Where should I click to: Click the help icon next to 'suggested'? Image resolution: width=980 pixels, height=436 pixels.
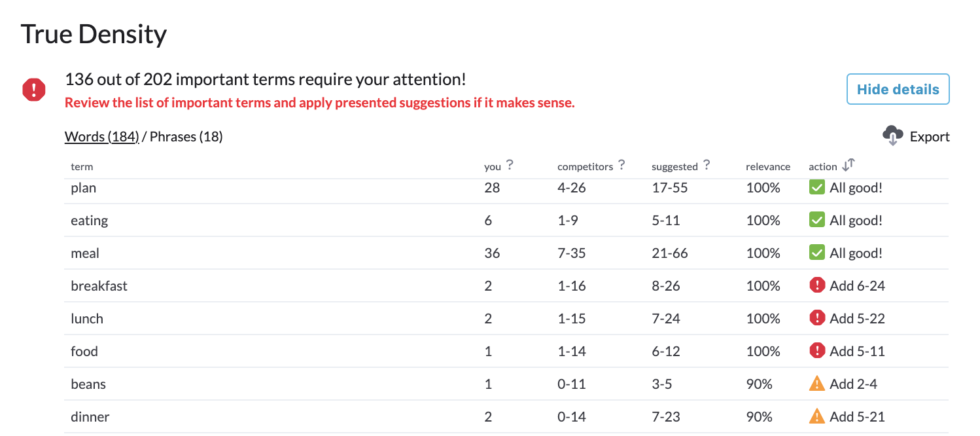click(x=707, y=166)
